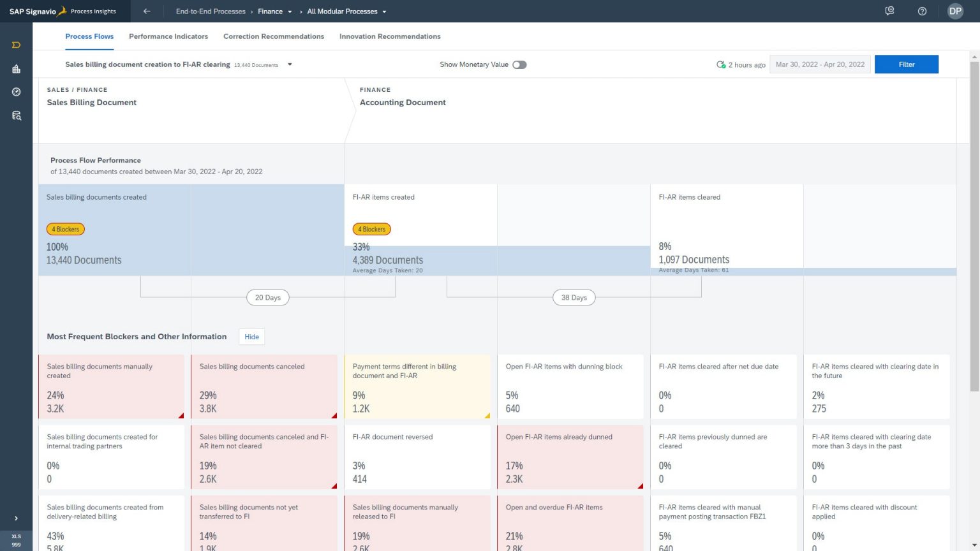Click the back arrow in header
This screenshot has width=980, height=551.
147,11
